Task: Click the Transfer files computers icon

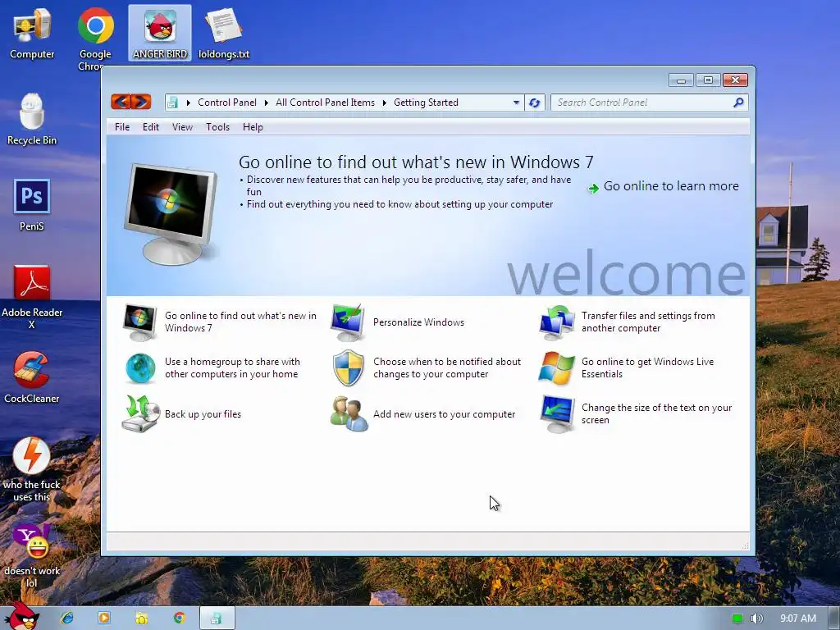Action: (557, 322)
